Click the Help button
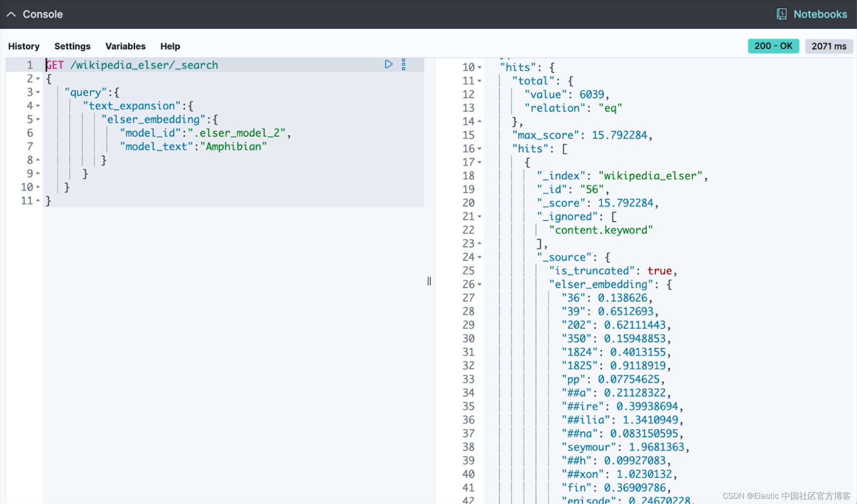The height and width of the screenshot is (504, 857). pyautogui.click(x=170, y=46)
